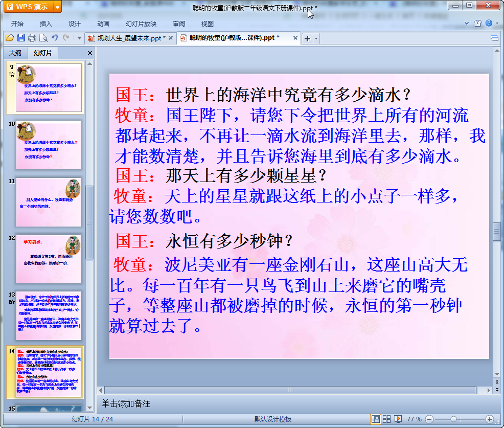The height and width of the screenshot is (428, 504).
Task: Add a new document with plus button
Action: pos(307,38)
